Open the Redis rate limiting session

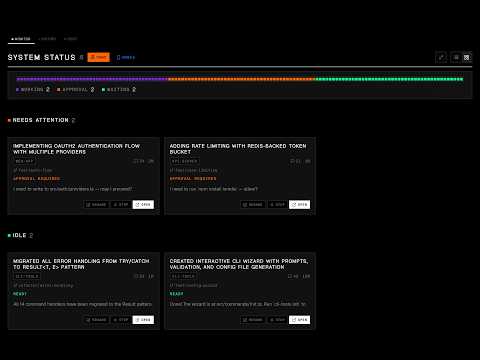pos(299,204)
